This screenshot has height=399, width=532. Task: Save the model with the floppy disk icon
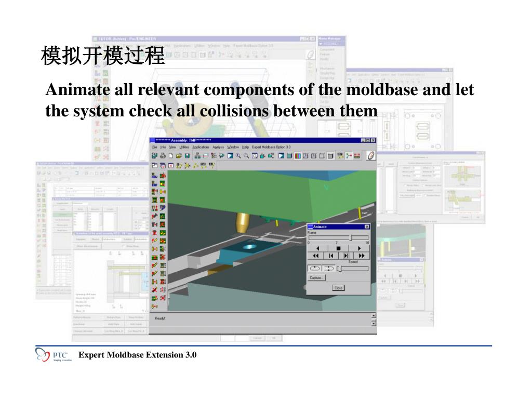point(187,156)
